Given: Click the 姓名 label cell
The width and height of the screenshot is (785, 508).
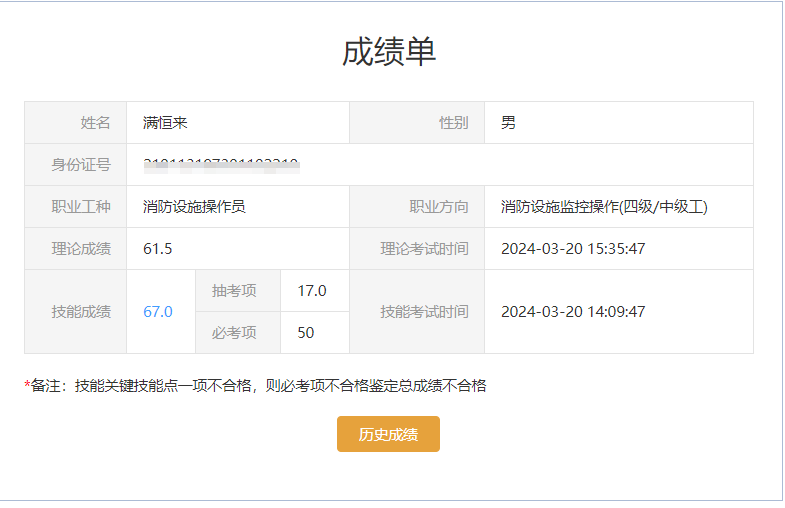Looking at the screenshot, I should pos(95,123).
